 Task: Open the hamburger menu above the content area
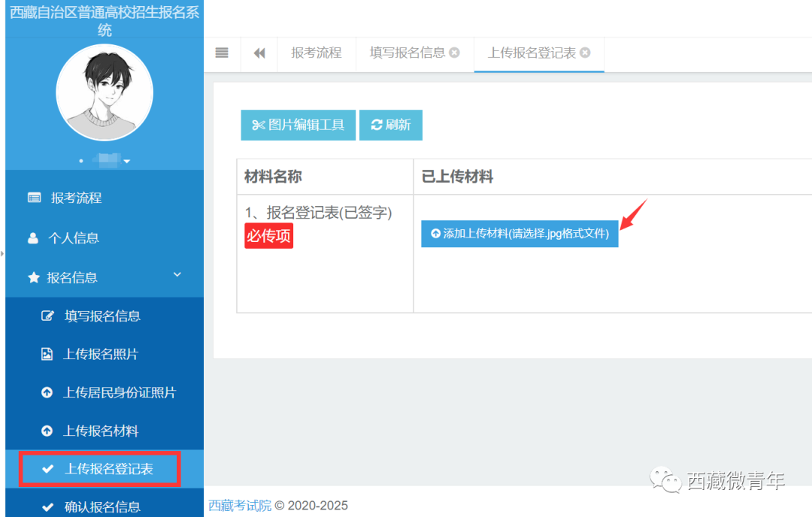pos(222,53)
